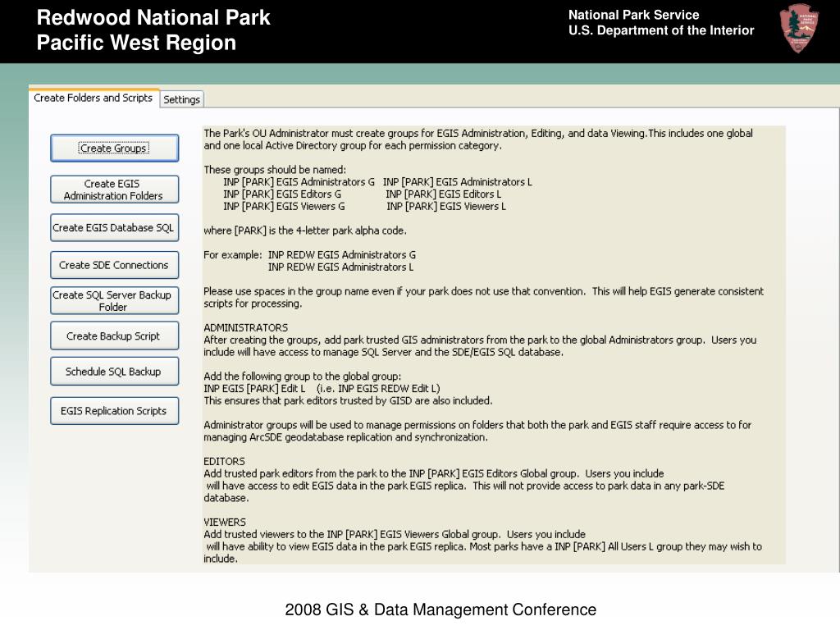Click the text "INP [PARK] EGIS Administrators L"
The width and height of the screenshot is (840, 630).
click(x=458, y=182)
